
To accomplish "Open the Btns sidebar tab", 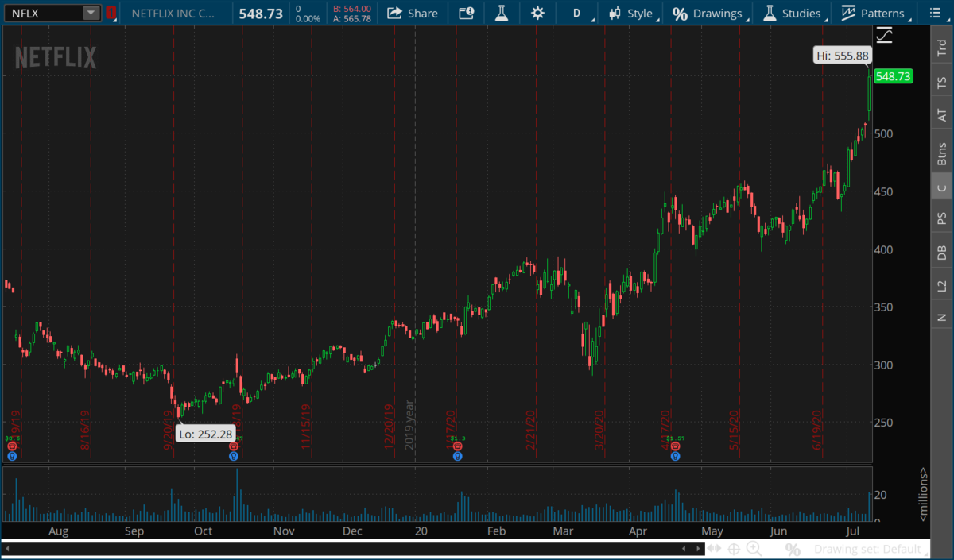I will pyautogui.click(x=942, y=153).
